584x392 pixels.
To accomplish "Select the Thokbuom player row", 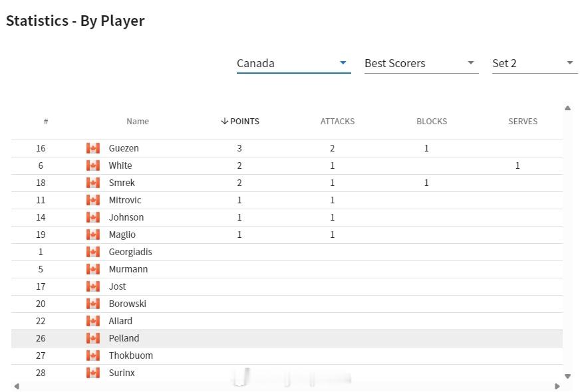I will (x=287, y=355).
